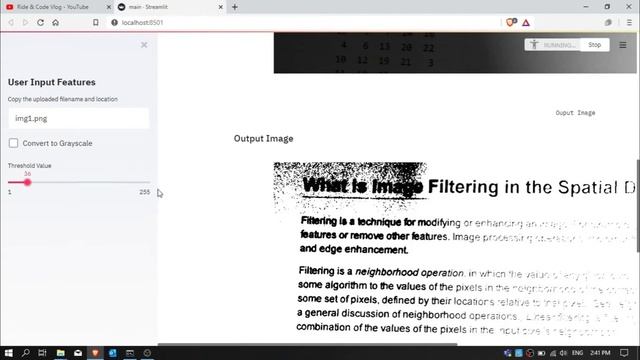Go back in browser history
Image resolution: width=640 pixels, height=360 pixels.
[x=11, y=22]
